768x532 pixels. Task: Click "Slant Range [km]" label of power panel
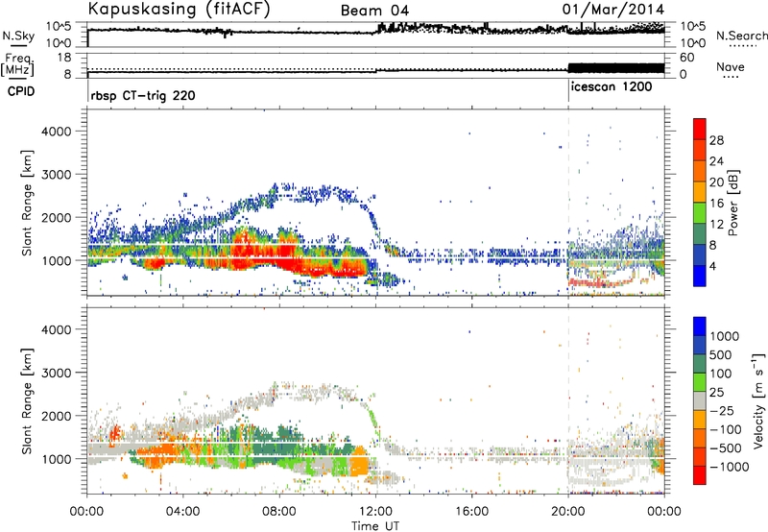coord(27,203)
